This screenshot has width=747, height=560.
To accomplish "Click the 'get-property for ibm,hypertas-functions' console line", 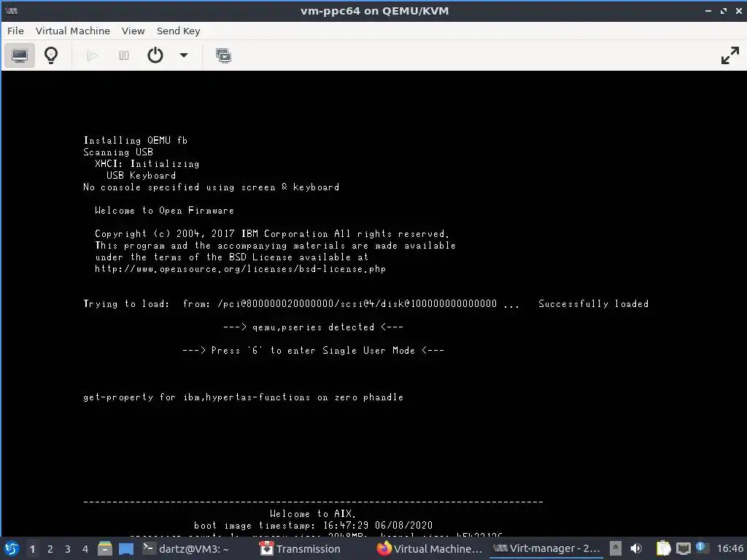I will (243, 397).
